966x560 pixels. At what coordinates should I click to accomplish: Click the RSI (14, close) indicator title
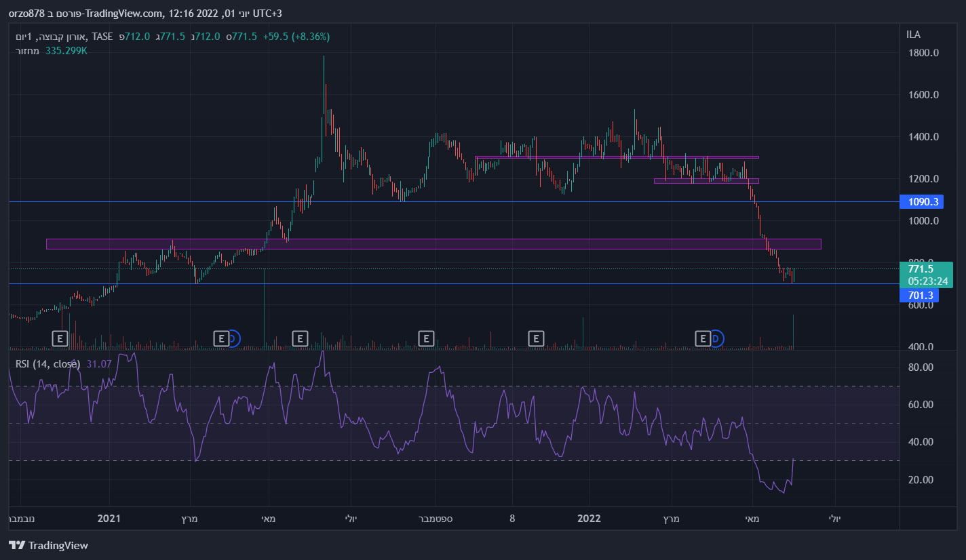coord(47,364)
